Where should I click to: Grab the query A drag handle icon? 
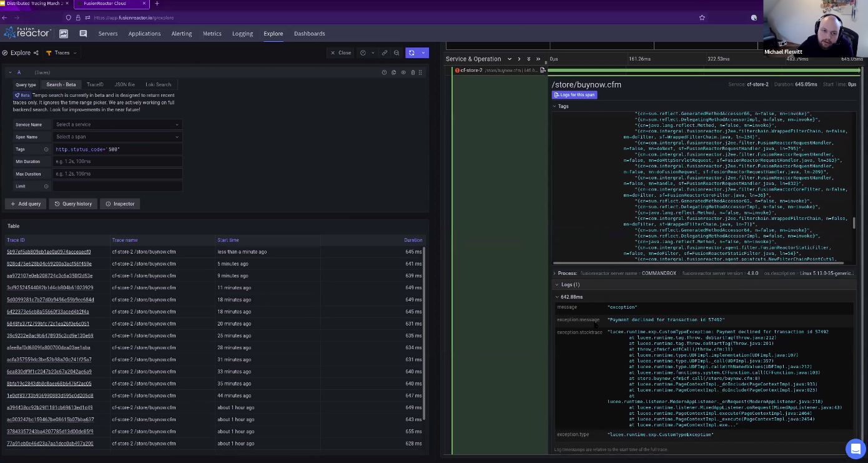tap(420, 72)
